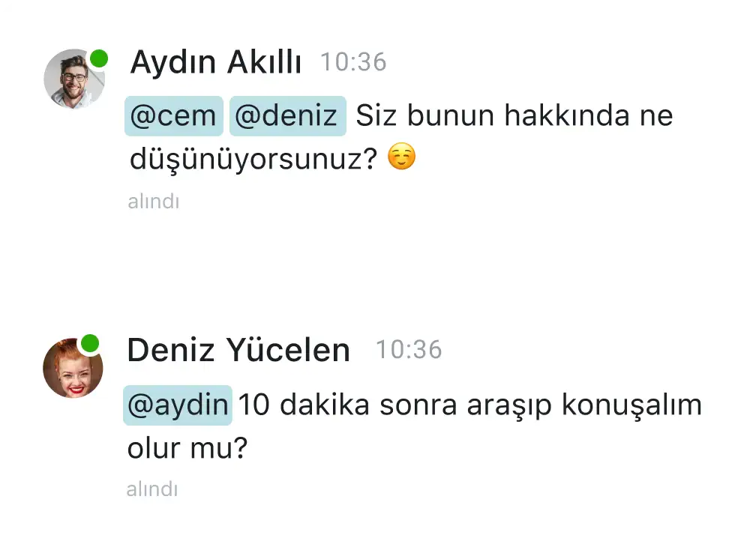This screenshot has width=756, height=538.
Task: Click Deniz Yücelen's green online status dot
Action: (x=90, y=343)
